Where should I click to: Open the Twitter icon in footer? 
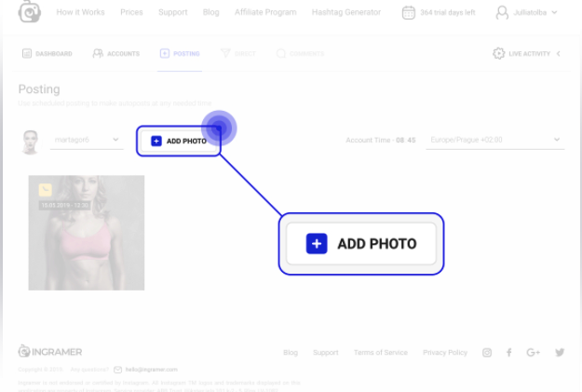coord(560,352)
